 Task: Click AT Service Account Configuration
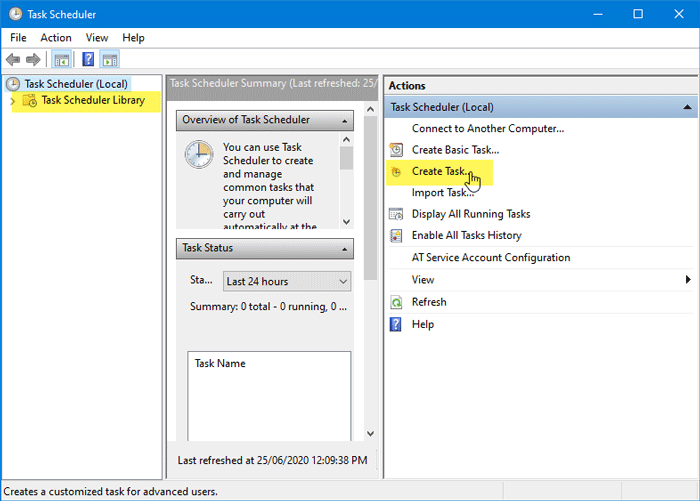[491, 258]
